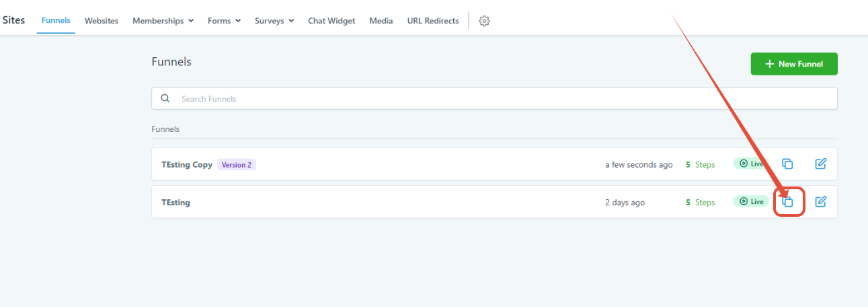Image resolution: width=868 pixels, height=307 pixels.
Task: Expand the Surveys dropdown
Action: pos(274,21)
